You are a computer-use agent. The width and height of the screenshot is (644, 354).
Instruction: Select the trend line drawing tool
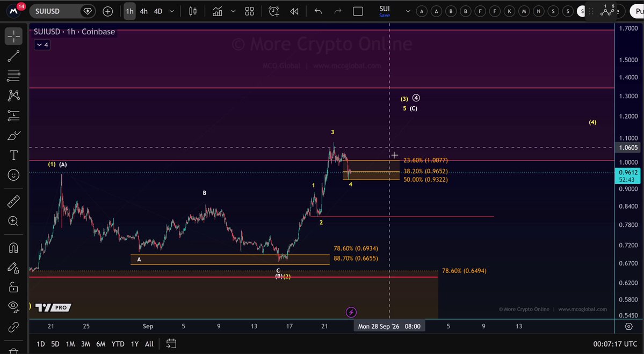tap(13, 56)
